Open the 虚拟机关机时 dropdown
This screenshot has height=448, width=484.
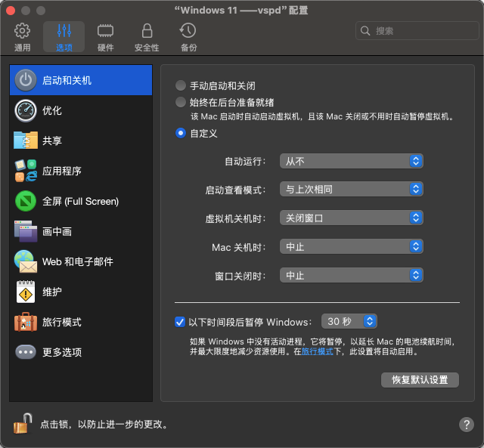click(x=351, y=218)
